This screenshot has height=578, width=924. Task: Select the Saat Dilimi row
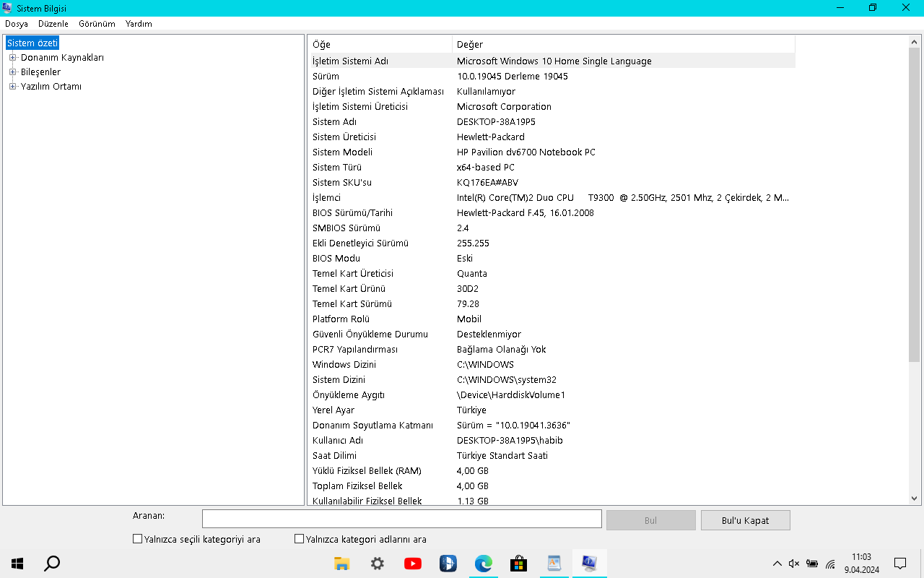(552, 455)
